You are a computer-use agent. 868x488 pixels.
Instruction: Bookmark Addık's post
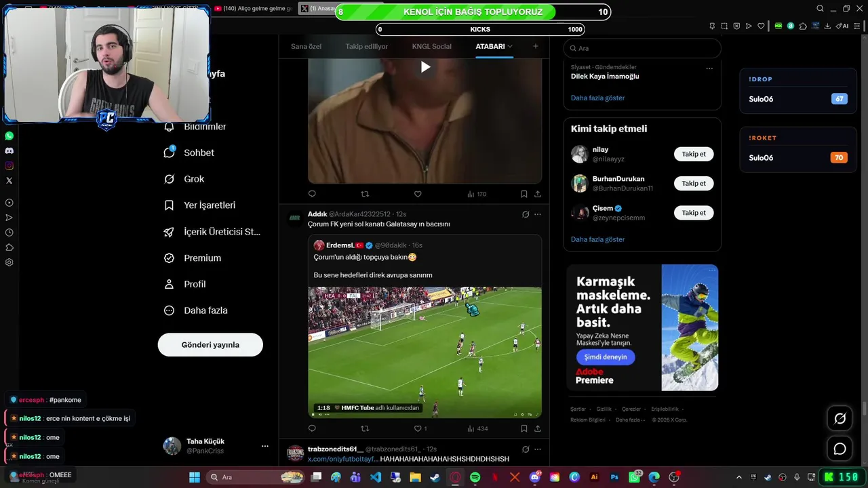click(524, 428)
